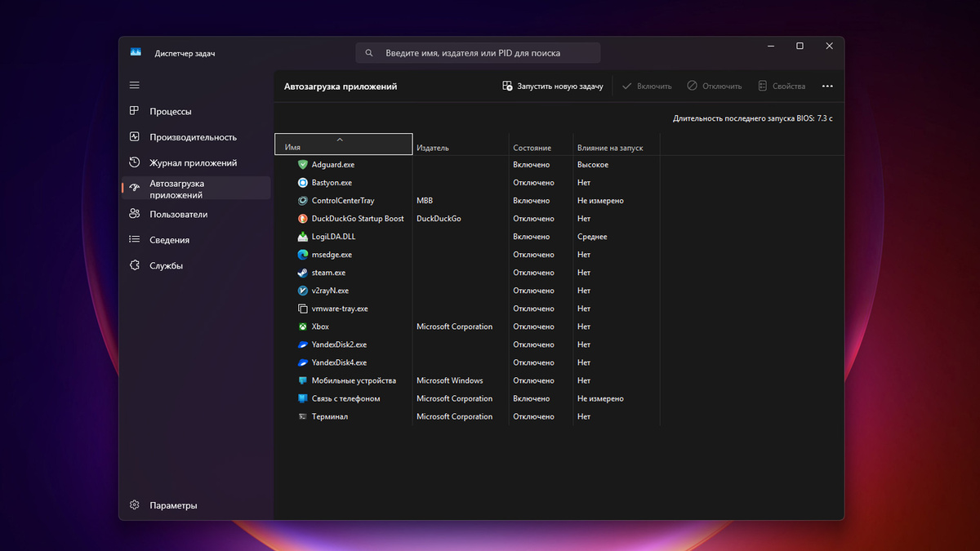
Task: Select the Bastyon.exe entry
Action: pos(332,183)
